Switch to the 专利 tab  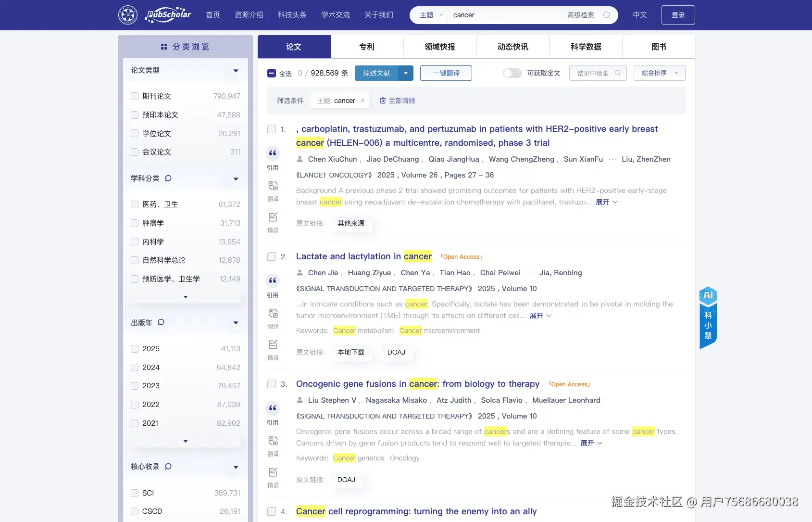(x=367, y=47)
